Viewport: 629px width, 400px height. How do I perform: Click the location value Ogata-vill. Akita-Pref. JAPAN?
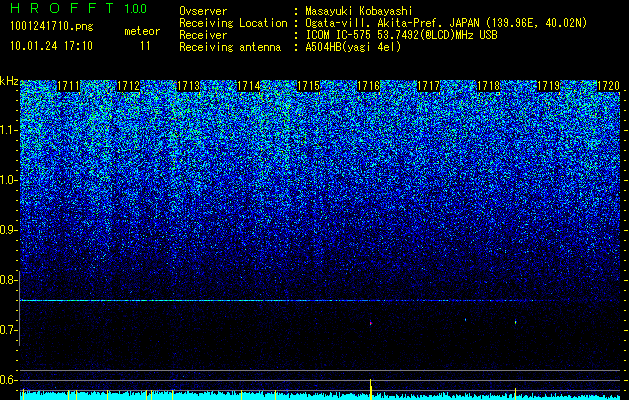391,23
